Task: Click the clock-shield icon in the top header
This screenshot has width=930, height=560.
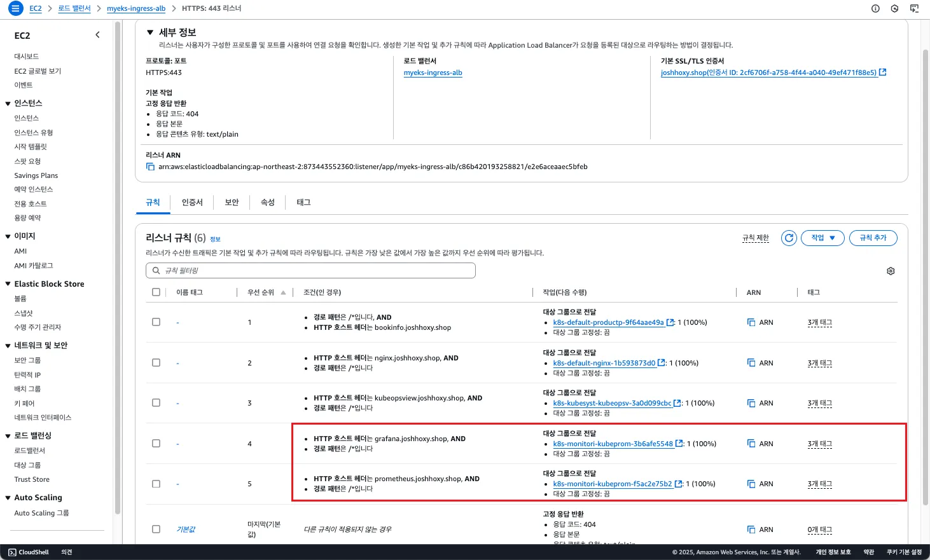Action: (x=894, y=8)
